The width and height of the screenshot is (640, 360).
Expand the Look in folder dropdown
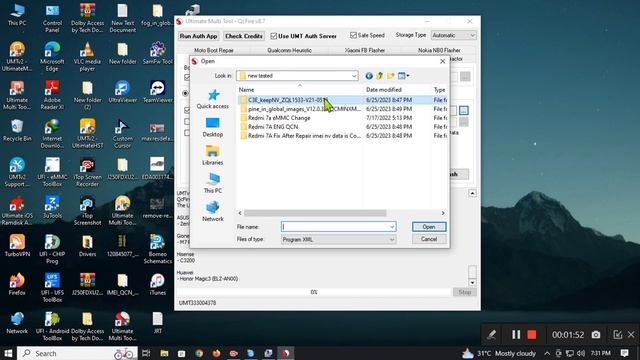pyautogui.click(x=353, y=76)
